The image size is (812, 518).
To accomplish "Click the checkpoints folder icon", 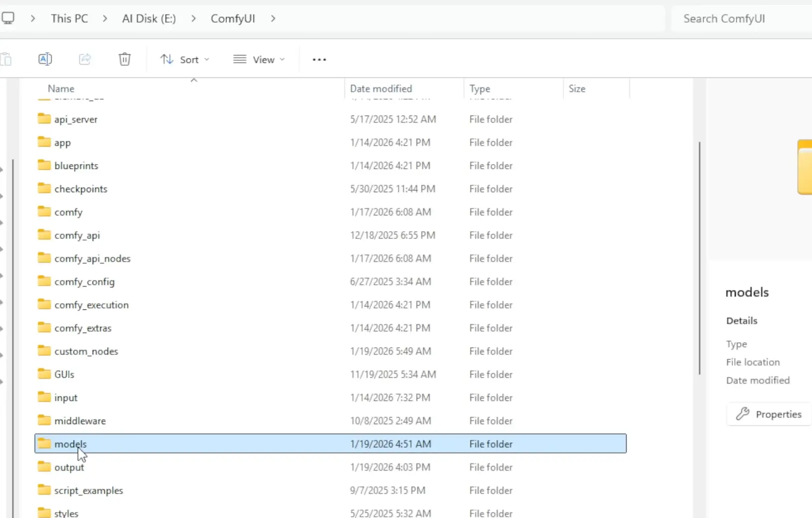I will 43,188.
